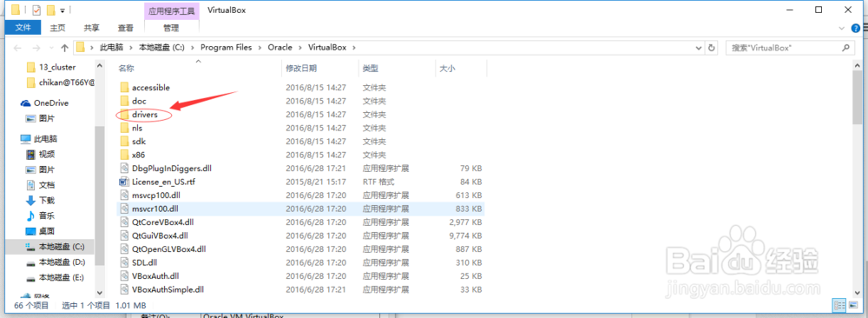Open the 主页 ribbon tab
Viewport: 868px width, 318px height.
click(57, 27)
